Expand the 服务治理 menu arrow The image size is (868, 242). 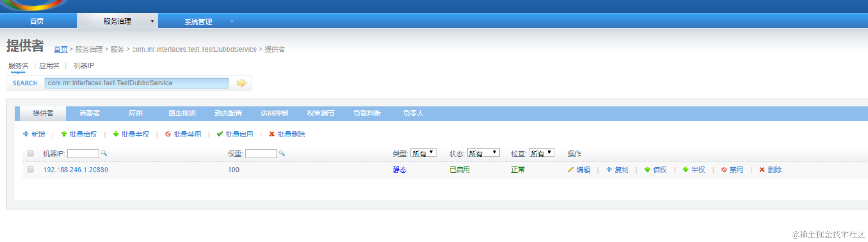click(152, 21)
